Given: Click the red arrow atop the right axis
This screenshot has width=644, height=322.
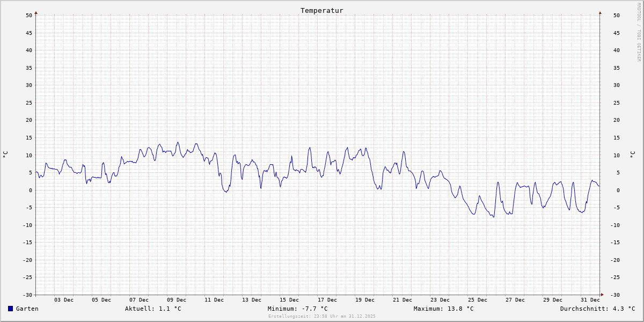Looking at the screenshot, I should [600, 12].
